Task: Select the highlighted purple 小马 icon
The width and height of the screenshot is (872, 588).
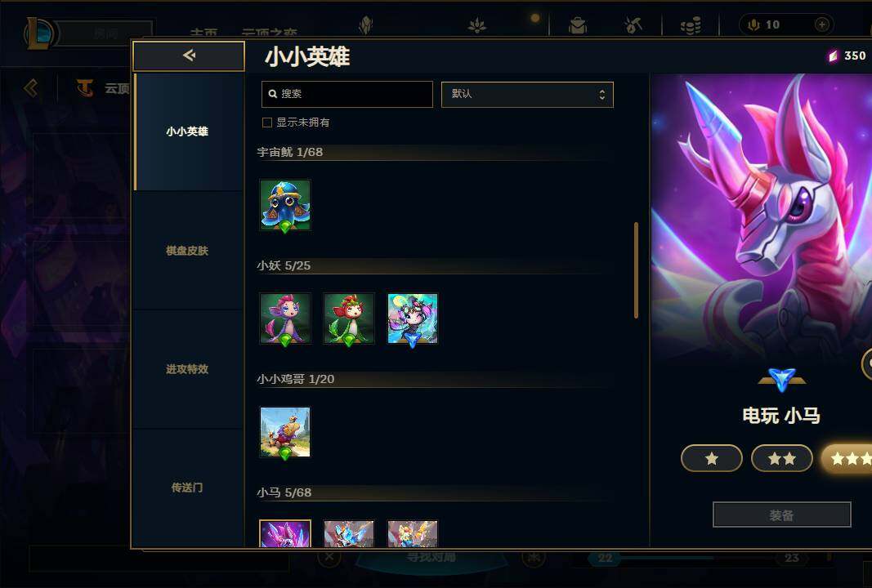Action: coord(285,533)
